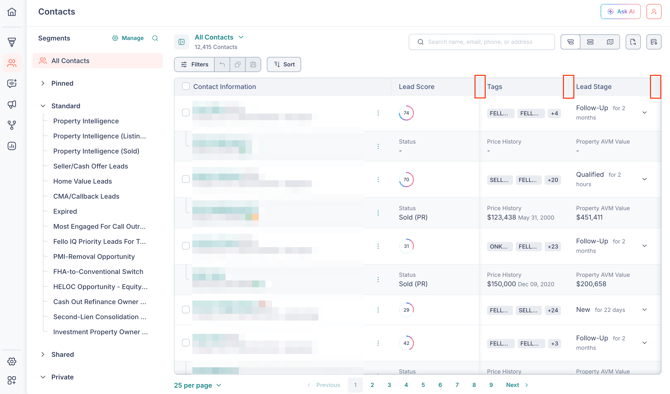Expand the Pinned segments group
Viewport: 670px width, 394px height.
click(43, 83)
